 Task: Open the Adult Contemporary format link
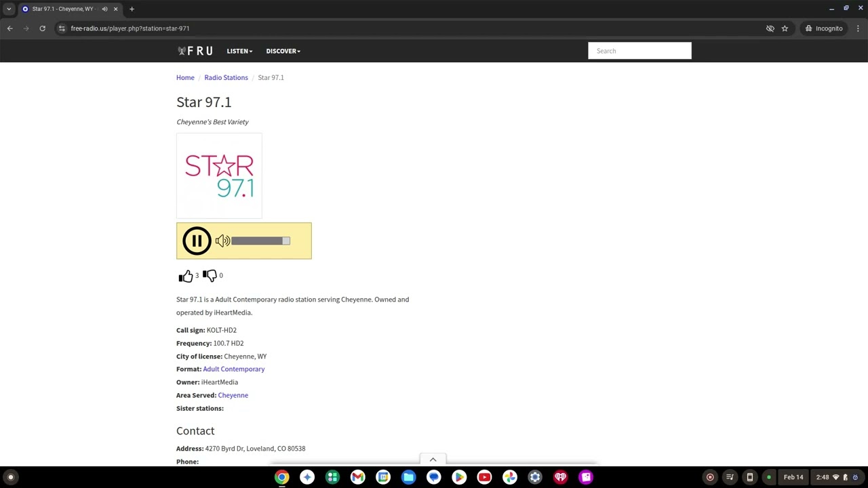(x=234, y=369)
